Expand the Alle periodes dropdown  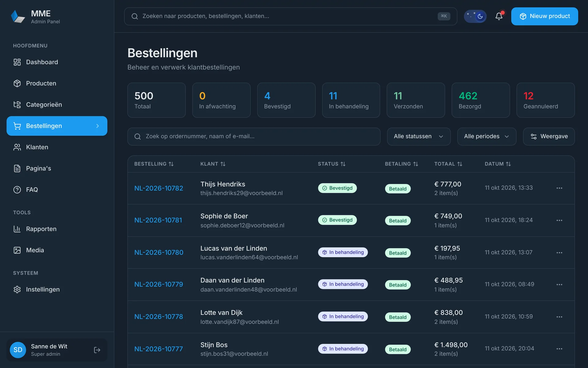[x=487, y=136]
